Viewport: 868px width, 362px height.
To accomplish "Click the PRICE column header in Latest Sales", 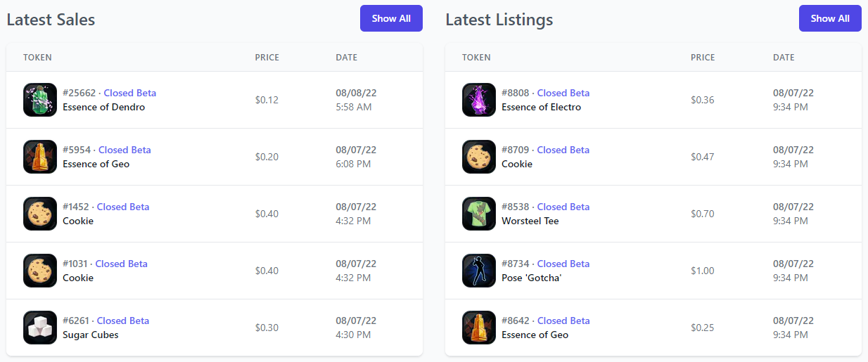I will (267, 58).
